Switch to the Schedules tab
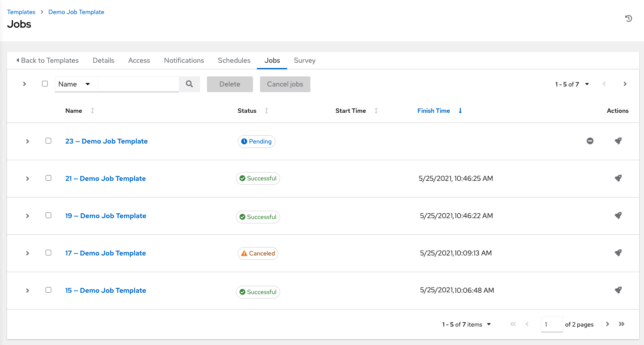 pos(234,60)
